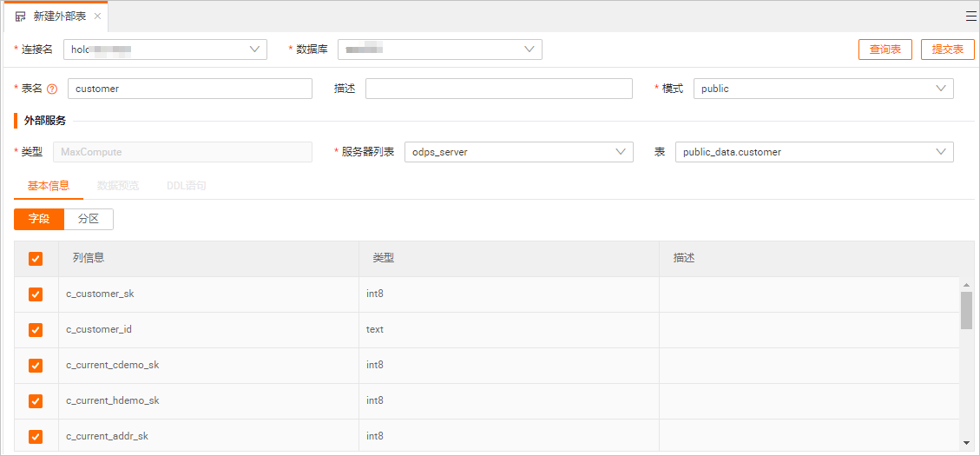Click the table icon on the 新建外部表 tab
Viewport: 980px width, 456px height.
click(x=21, y=17)
